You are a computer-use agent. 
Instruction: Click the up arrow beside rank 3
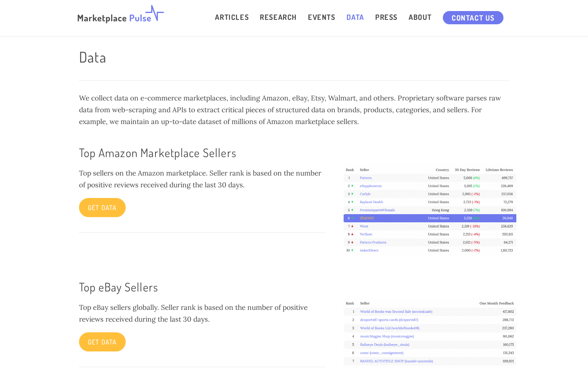pyautogui.click(x=352, y=194)
